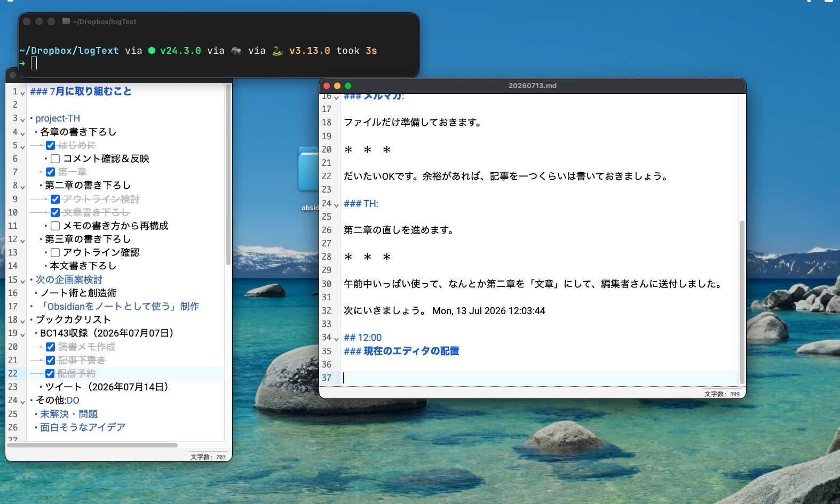
Task: Click the ### TH: heading
Action: pos(361,204)
